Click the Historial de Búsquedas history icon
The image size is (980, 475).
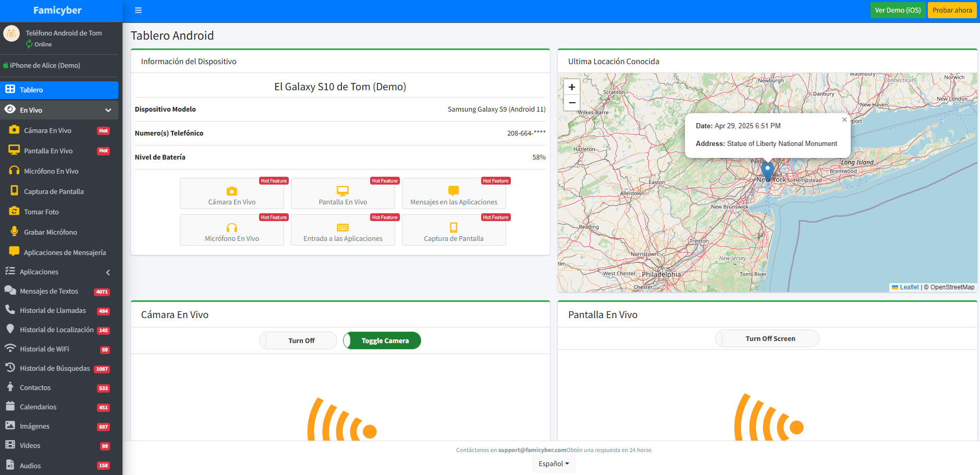click(x=10, y=368)
